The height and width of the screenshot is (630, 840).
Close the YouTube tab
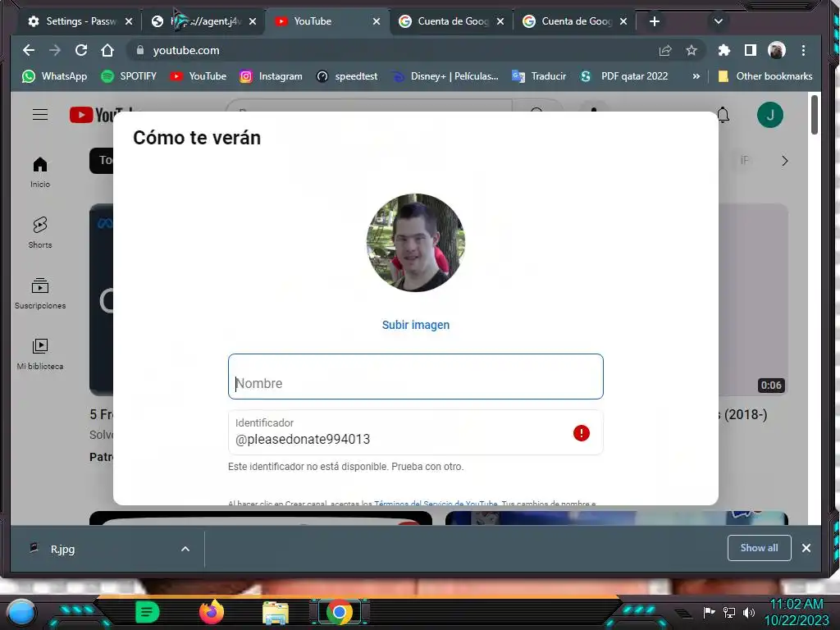[376, 21]
